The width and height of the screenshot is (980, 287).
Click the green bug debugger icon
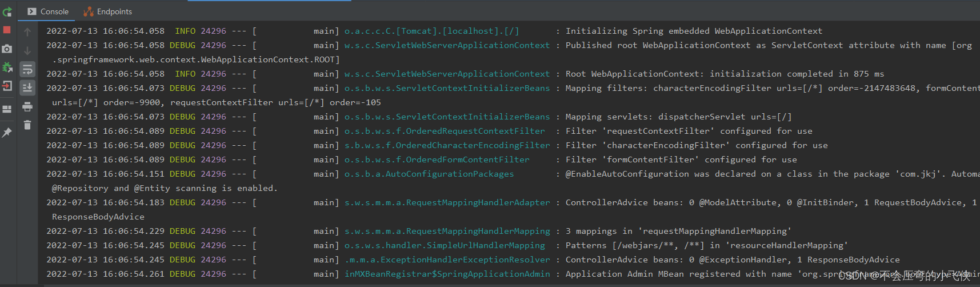[x=7, y=67]
